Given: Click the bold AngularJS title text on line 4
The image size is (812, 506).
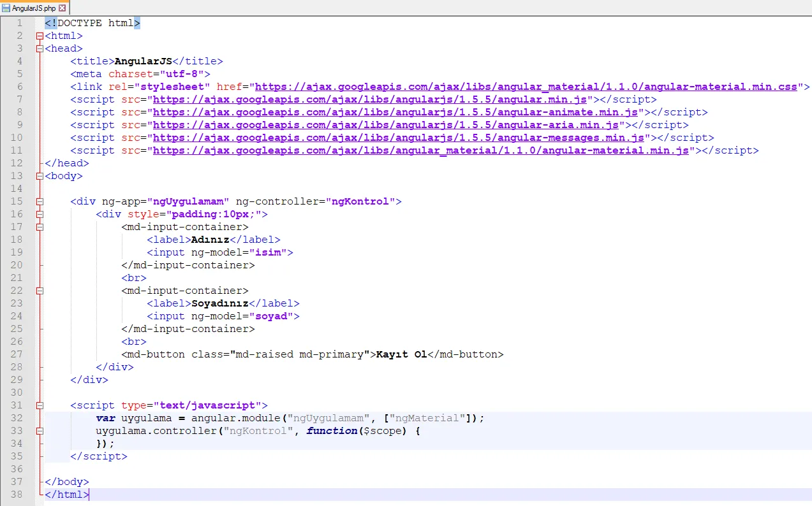Looking at the screenshot, I should pos(144,61).
